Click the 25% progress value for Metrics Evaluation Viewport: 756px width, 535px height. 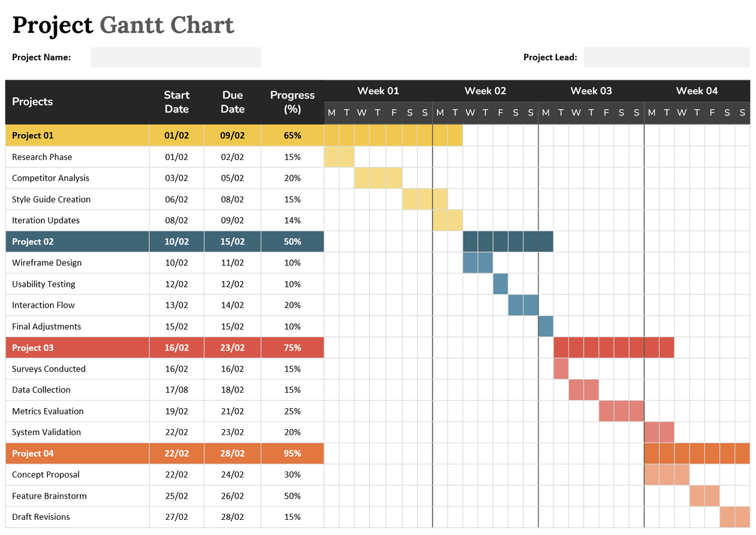[x=292, y=411]
